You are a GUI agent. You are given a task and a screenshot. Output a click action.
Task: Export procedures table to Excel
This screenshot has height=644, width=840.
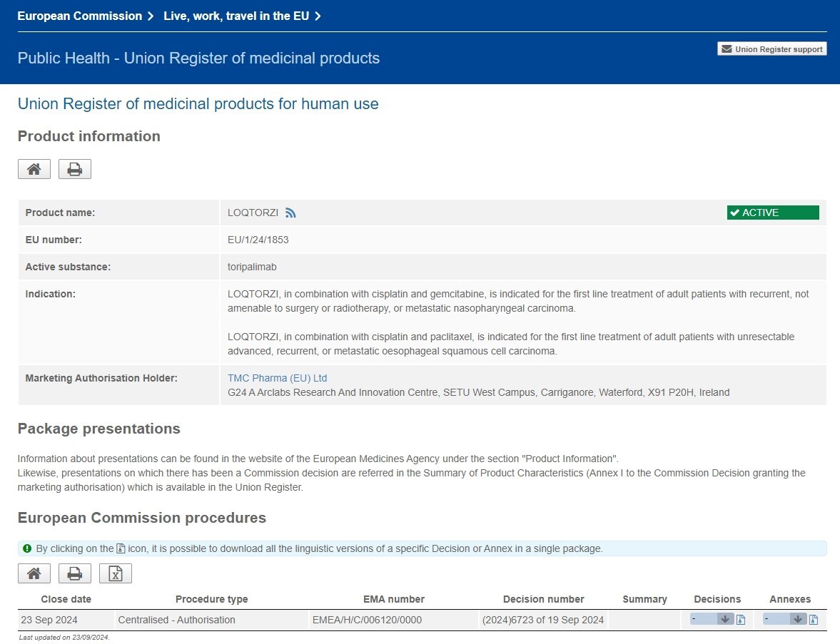tap(116, 573)
